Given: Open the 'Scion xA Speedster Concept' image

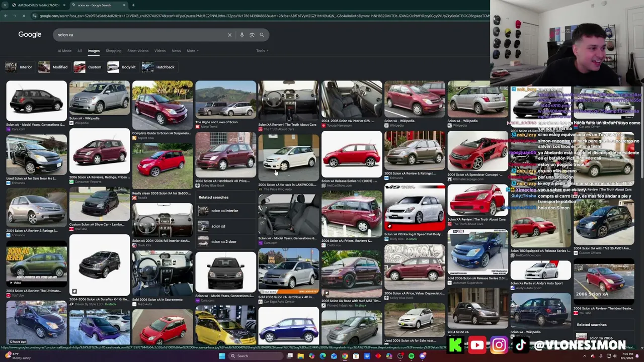Looking at the screenshot, I should point(477,151).
